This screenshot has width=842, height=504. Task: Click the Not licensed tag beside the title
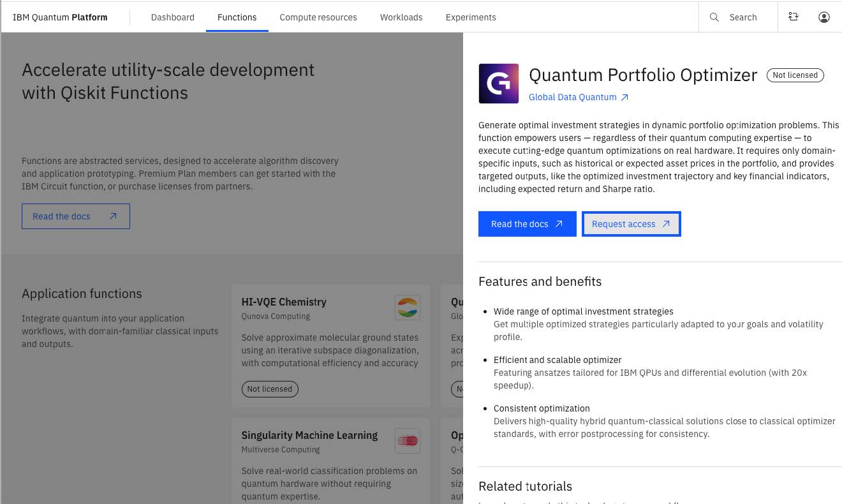pos(795,75)
